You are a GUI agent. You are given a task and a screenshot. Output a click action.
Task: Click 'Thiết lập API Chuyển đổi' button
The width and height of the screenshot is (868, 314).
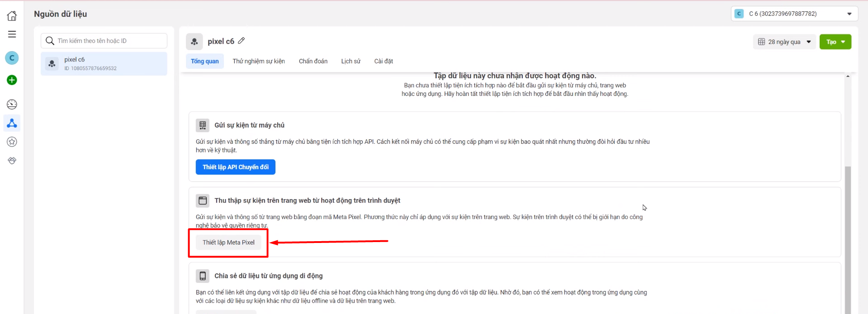[x=235, y=167]
